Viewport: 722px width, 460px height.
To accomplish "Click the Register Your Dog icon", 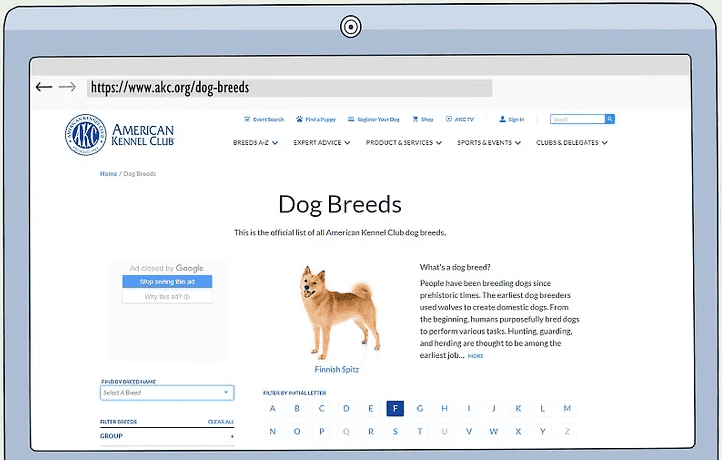I will coord(351,119).
